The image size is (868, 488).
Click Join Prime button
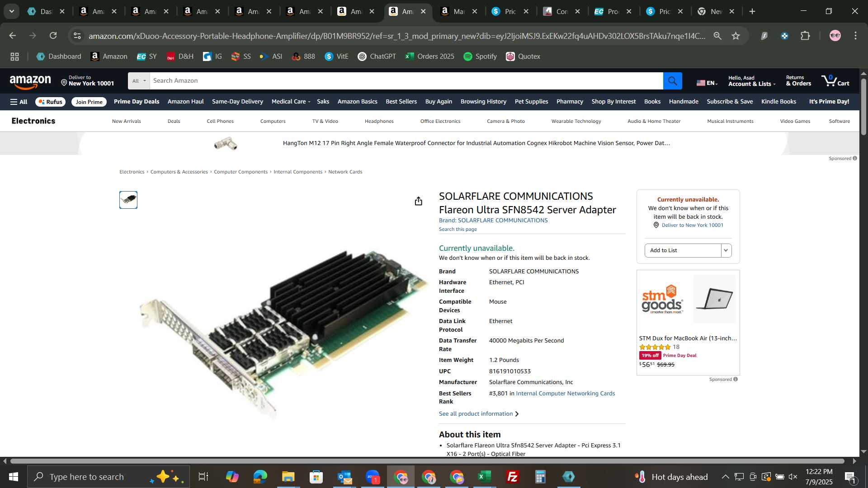pyautogui.click(x=89, y=102)
